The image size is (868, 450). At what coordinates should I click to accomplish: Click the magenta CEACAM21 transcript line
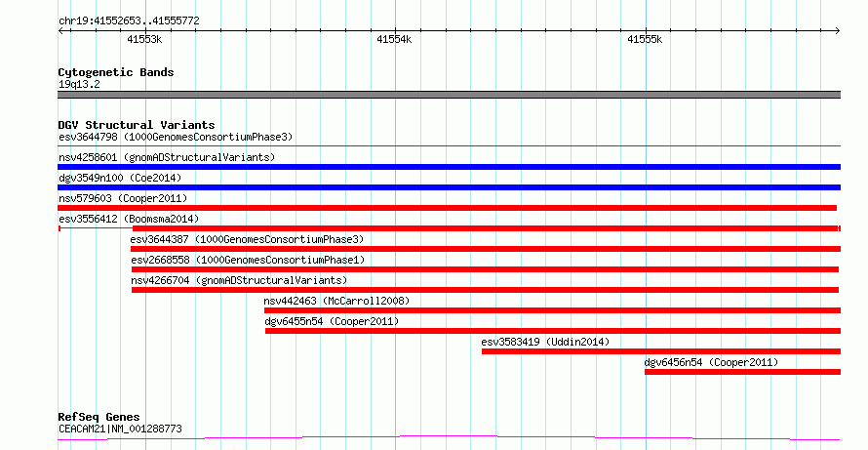click(449, 438)
